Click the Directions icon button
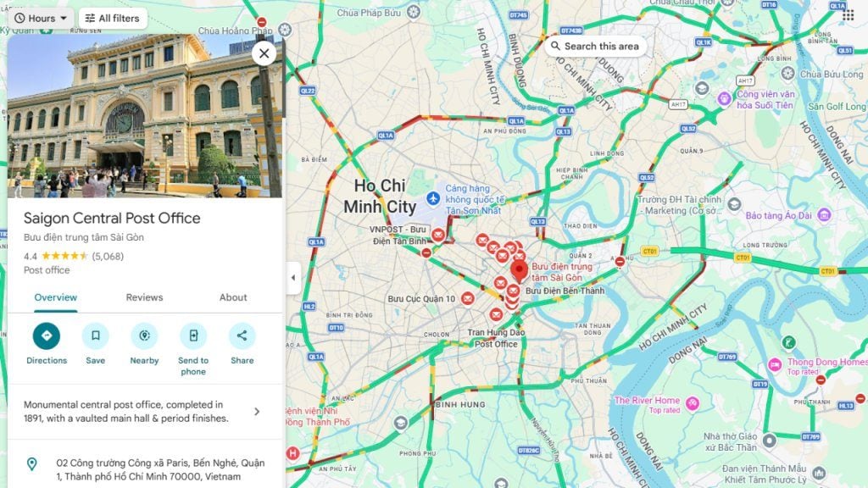 (47, 335)
